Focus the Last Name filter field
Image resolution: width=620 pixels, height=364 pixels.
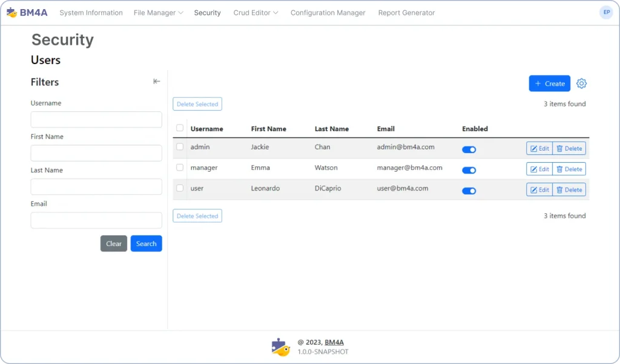[96, 187]
